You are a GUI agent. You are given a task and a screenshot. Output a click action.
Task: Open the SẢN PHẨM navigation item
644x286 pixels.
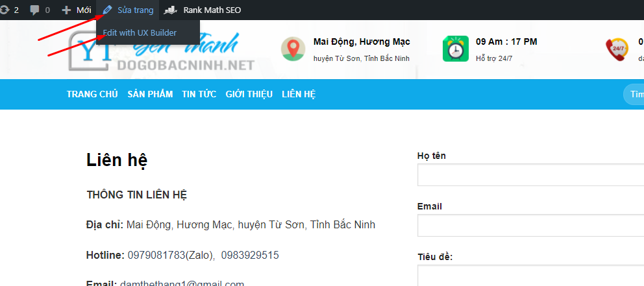(150, 95)
